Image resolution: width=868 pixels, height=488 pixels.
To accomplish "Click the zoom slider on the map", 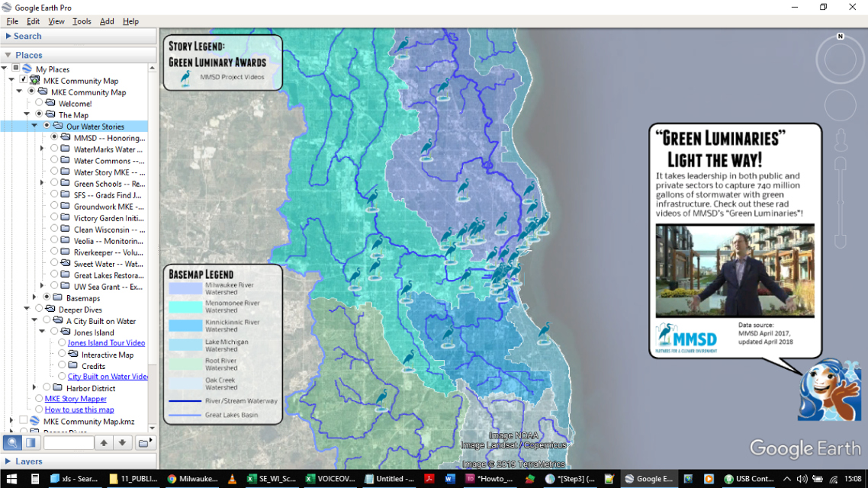I will pyautogui.click(x=841, y=203).
